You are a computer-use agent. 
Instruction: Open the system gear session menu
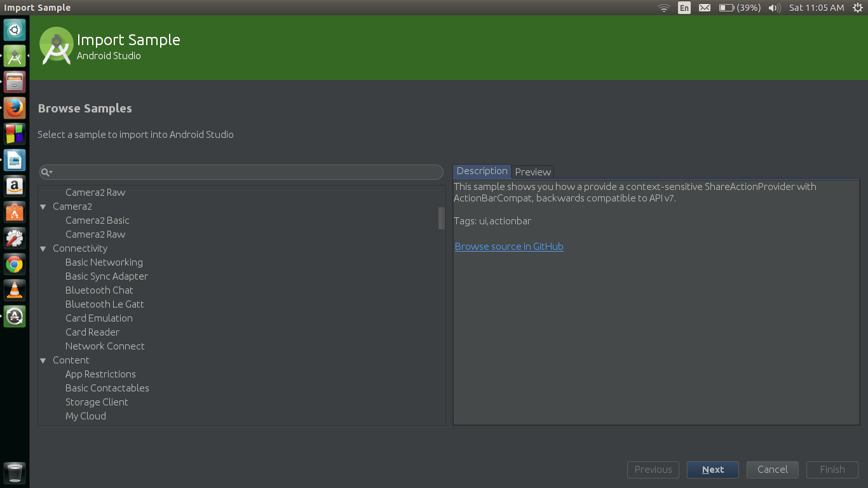click(858, 8)
